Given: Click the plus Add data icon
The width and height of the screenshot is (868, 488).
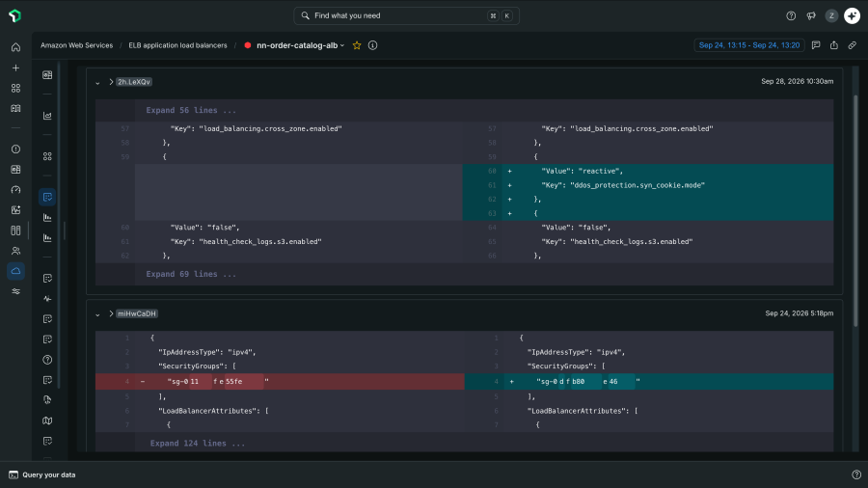Looking at the screenshot, I should (x=15, y=68).
